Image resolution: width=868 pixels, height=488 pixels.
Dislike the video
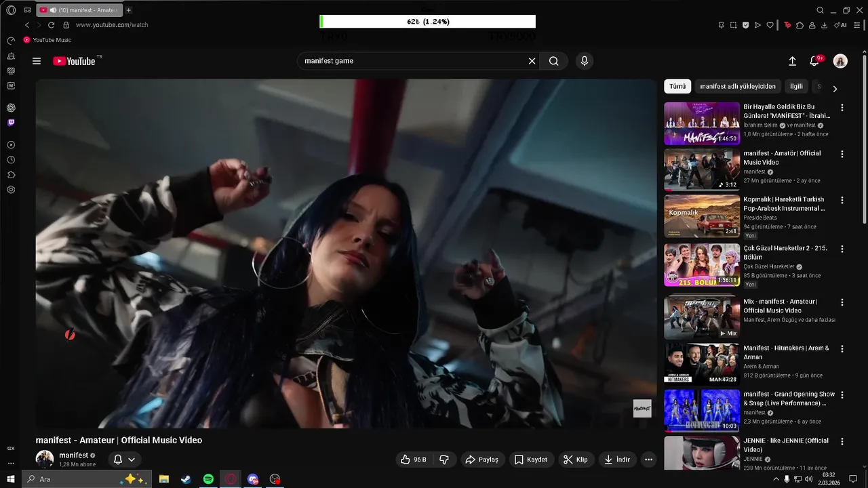tap(444, 460)
